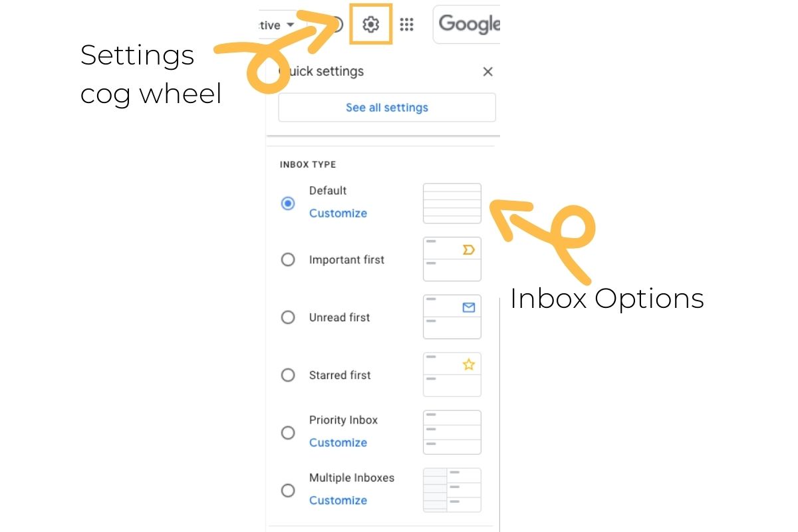The width and height of the screenshot is (798, 532).
Task: Customize the Priority Inbox
Action: (338, 442)
